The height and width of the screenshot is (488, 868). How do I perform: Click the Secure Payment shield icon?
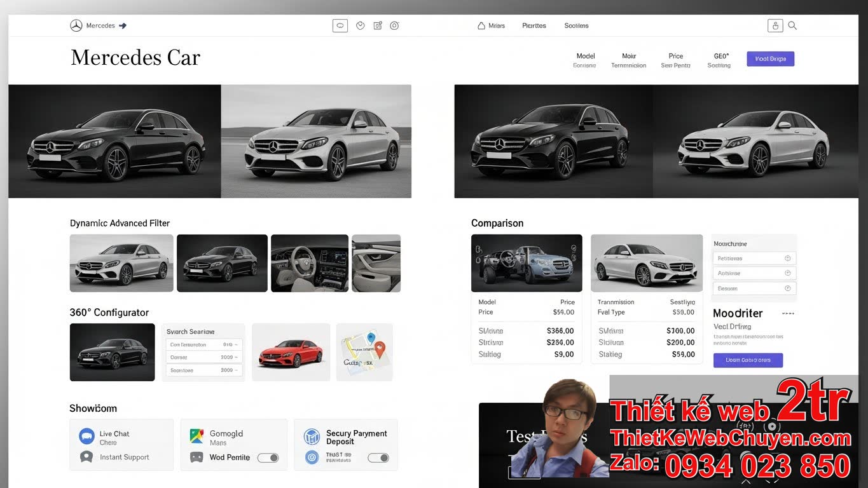coord(312,437)
